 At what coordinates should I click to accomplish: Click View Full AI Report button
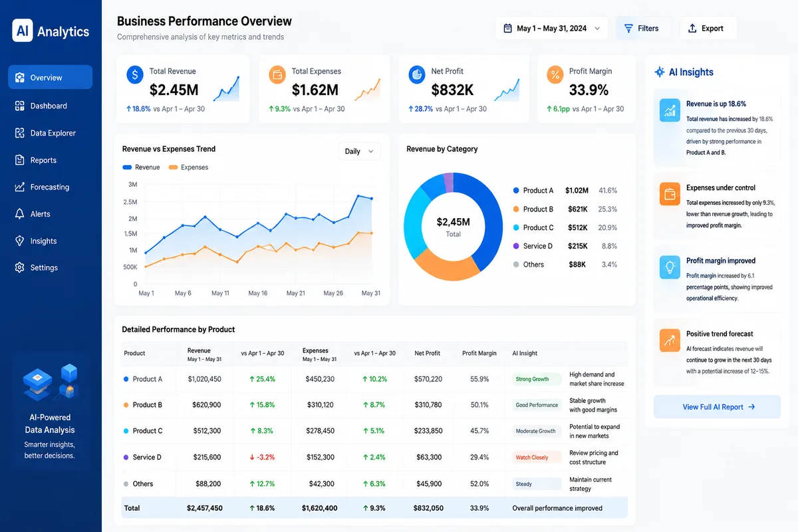click(x=718, y=407)
